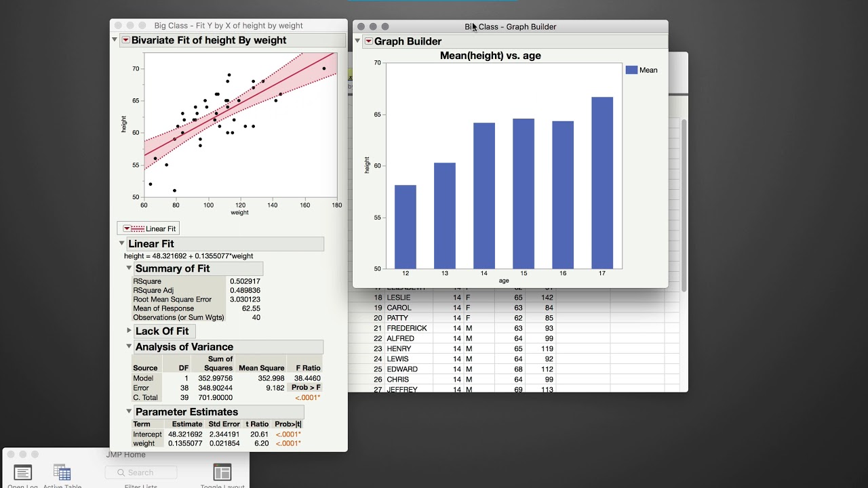The width and height of the screenshot is (868, 488).
Task: Click the Mean of Response value 62.55
Action: 250,308
